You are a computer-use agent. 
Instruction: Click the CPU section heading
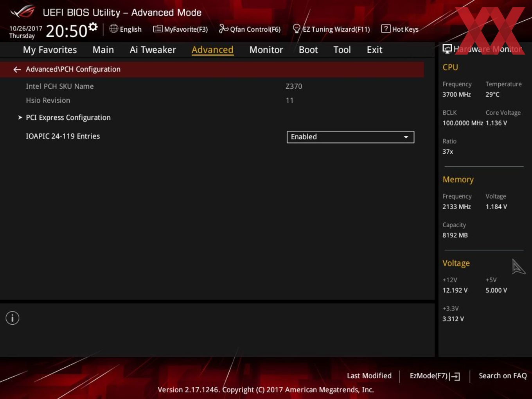450,67
